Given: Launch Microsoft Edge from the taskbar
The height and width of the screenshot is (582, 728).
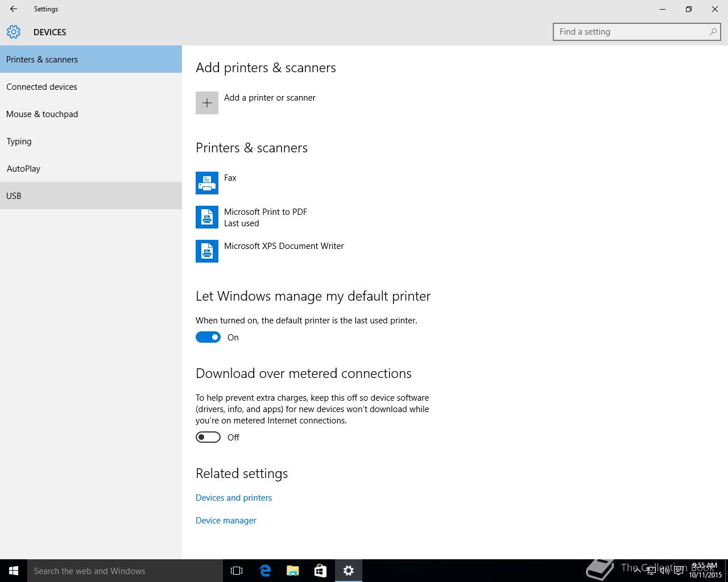Looking at the screenshot, I should (265, 571).
